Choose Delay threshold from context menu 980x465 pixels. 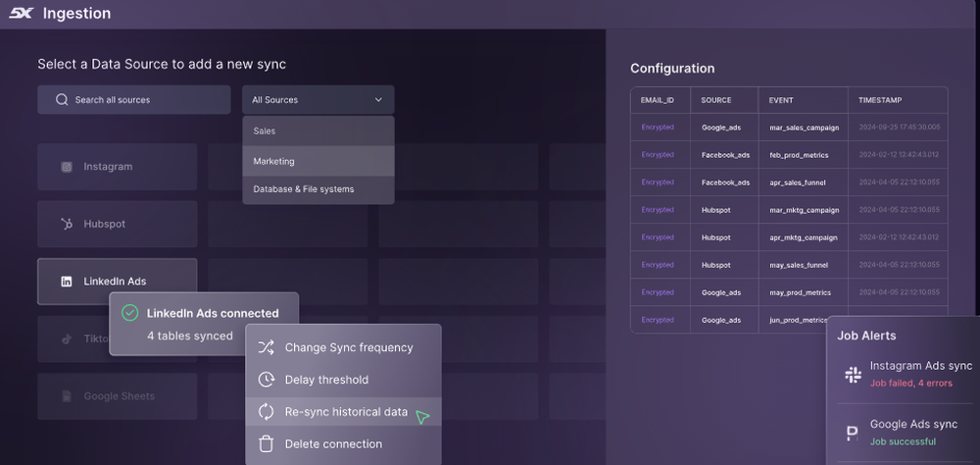343,380
